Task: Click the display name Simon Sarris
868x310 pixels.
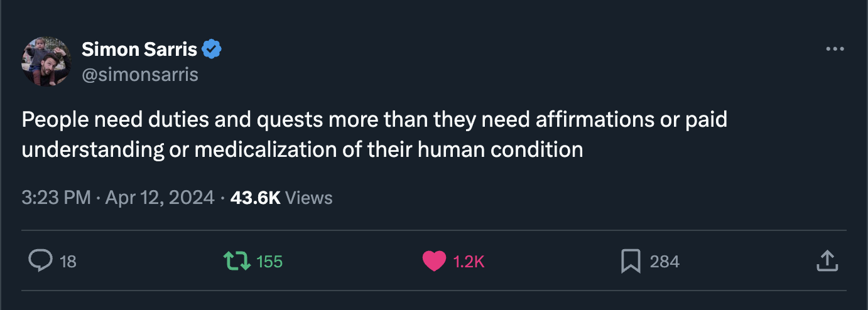Action: (139, 49)
